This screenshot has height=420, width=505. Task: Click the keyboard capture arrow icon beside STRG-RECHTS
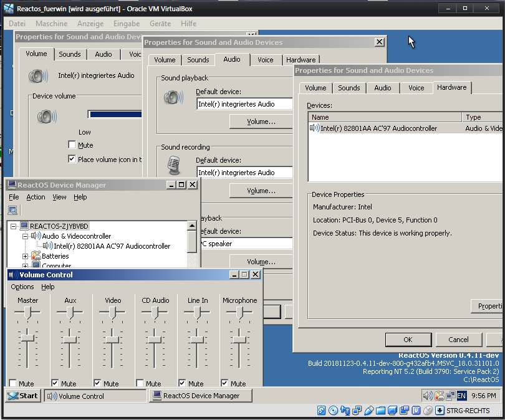click(440, 411)
